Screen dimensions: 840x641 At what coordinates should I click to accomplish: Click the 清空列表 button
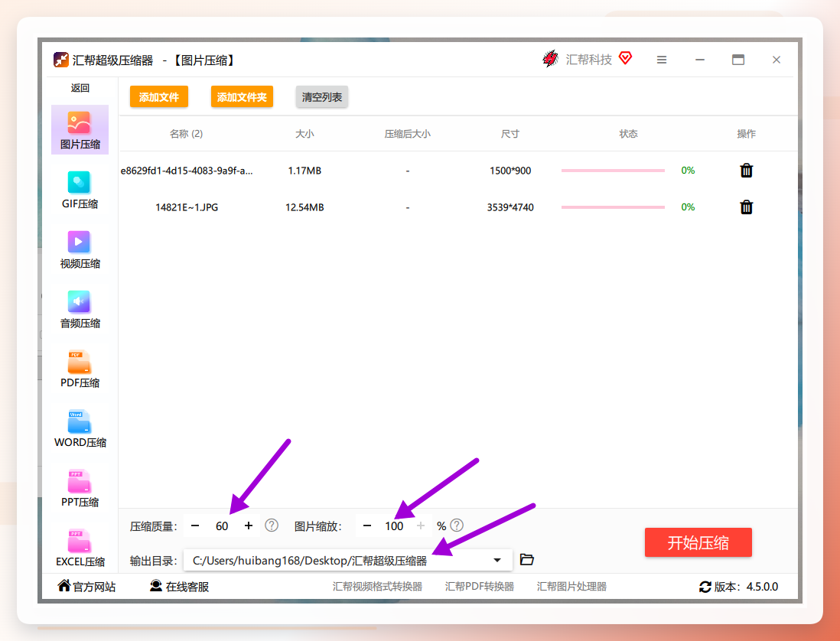[x=322, y=97]
